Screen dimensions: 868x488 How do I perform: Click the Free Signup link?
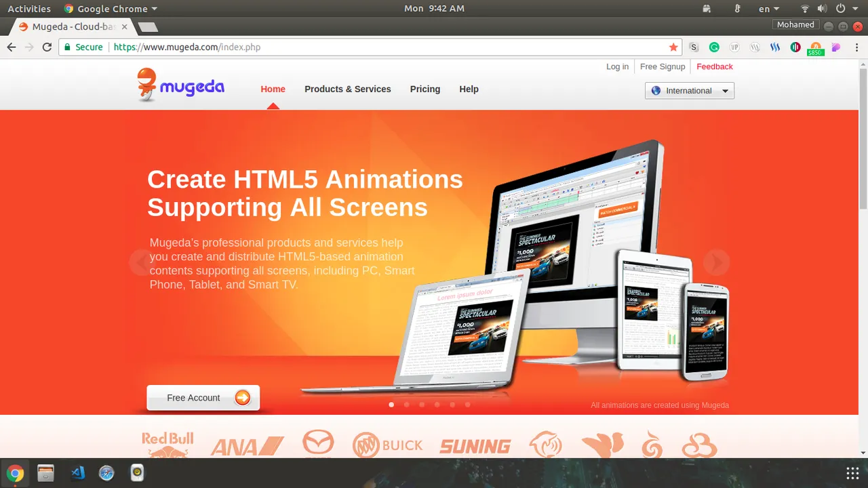coord(663,66)
